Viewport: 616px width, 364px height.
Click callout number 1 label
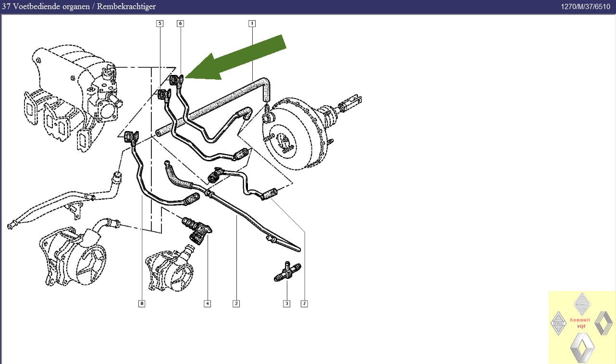252,23
